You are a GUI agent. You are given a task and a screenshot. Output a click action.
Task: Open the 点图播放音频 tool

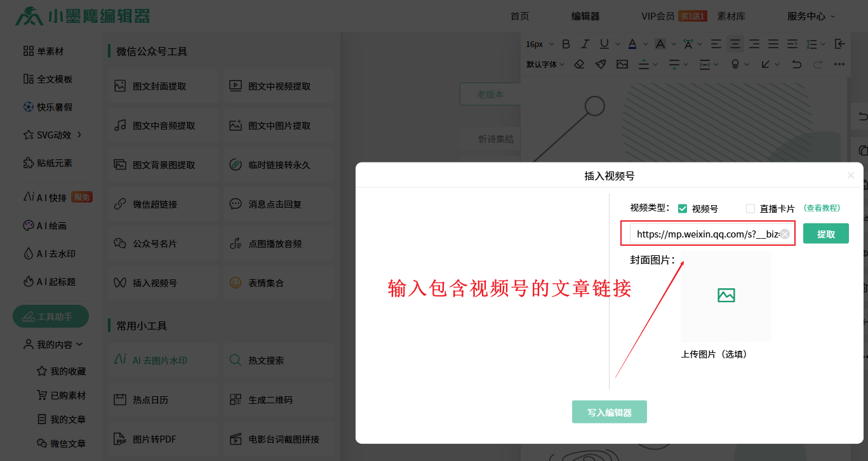click(x=278, y=244)
